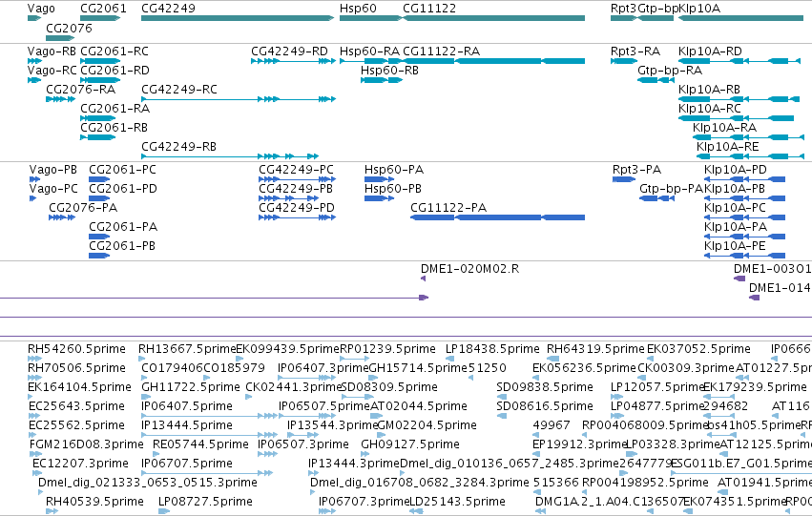The image size is (812, 516).
Task: Select the Klp10A-PD protein feature
Action: click(744, 179)
